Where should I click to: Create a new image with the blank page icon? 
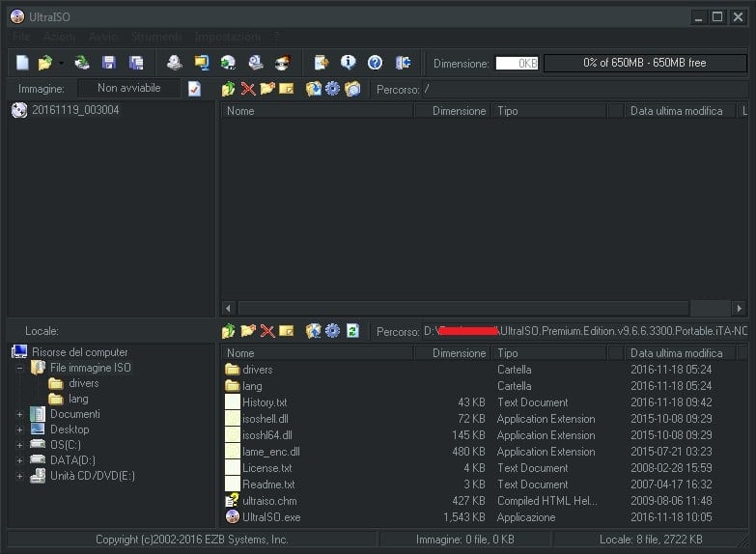(22, 63)
